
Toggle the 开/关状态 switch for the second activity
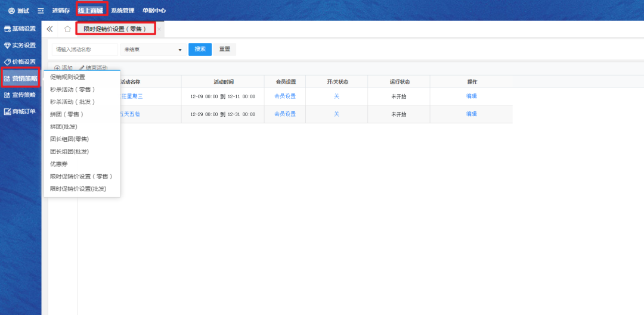(x=336, y=114)
